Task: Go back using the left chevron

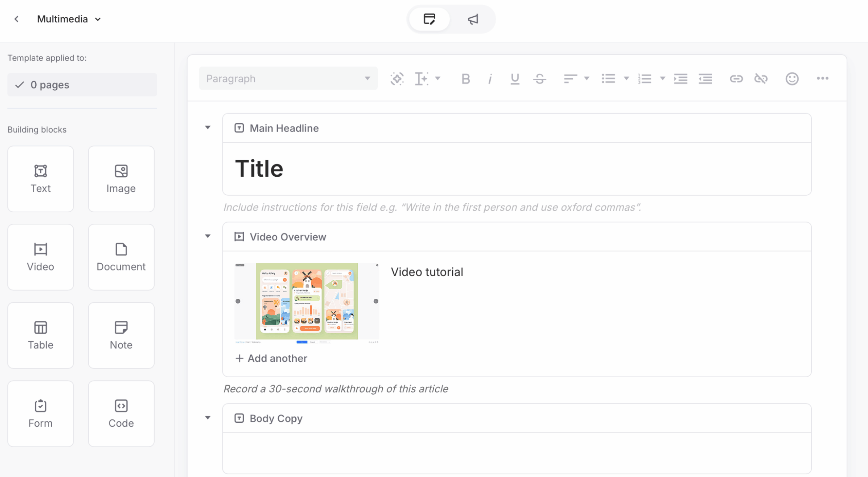Action: point(16,19)
